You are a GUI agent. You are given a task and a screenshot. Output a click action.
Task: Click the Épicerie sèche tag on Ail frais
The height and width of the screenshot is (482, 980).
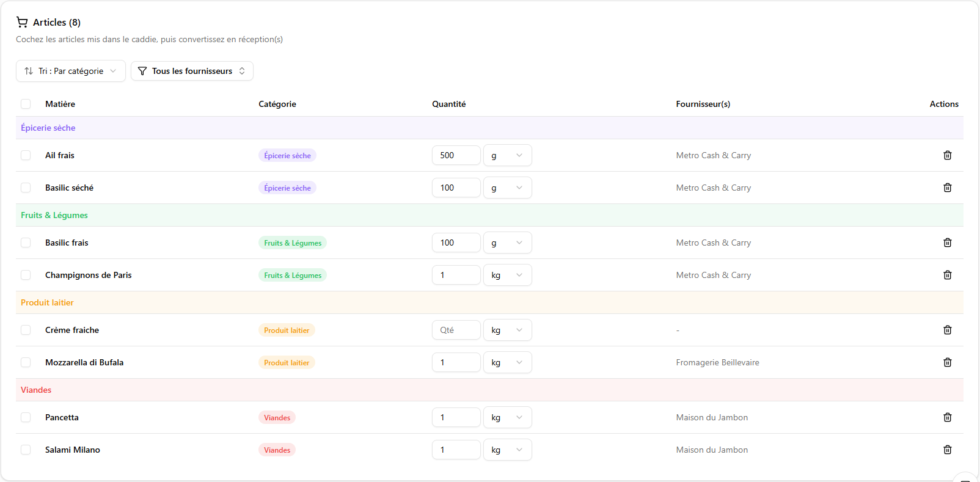[x=287, y=156]
